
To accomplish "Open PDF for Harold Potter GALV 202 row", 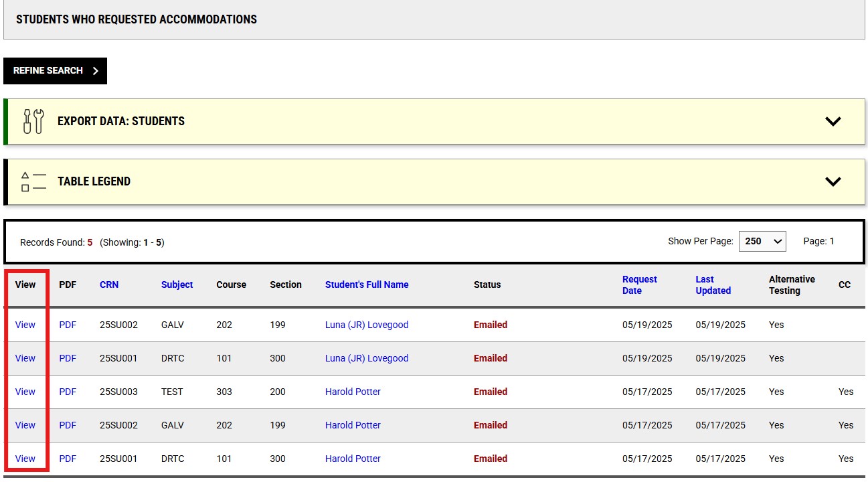I will pyautogui.click(x=68, y=425).
